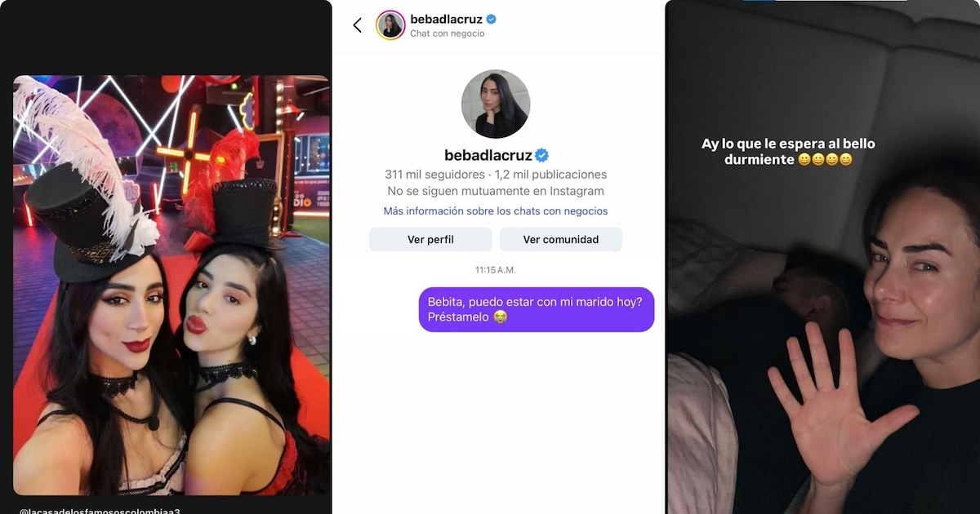Open bebadlacruz story ring avatar in header
This screenshot has height=514, width=980.
pos(390,25)
